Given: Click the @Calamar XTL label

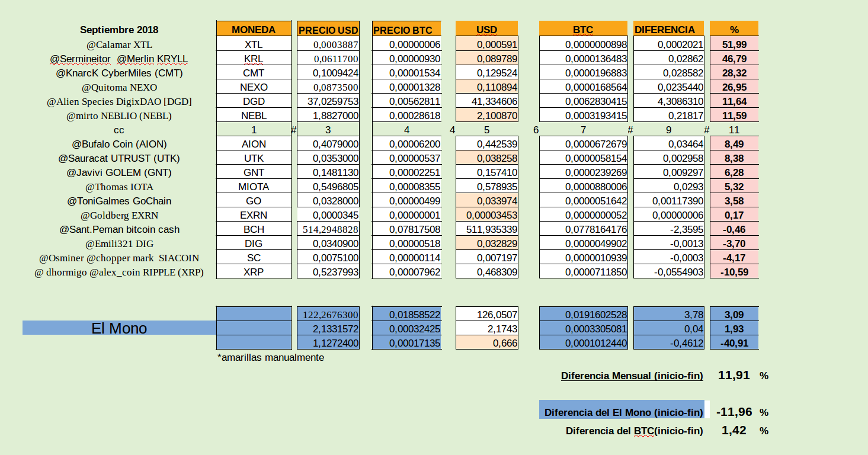Looking at the screenshot, I should pos(119,44).
